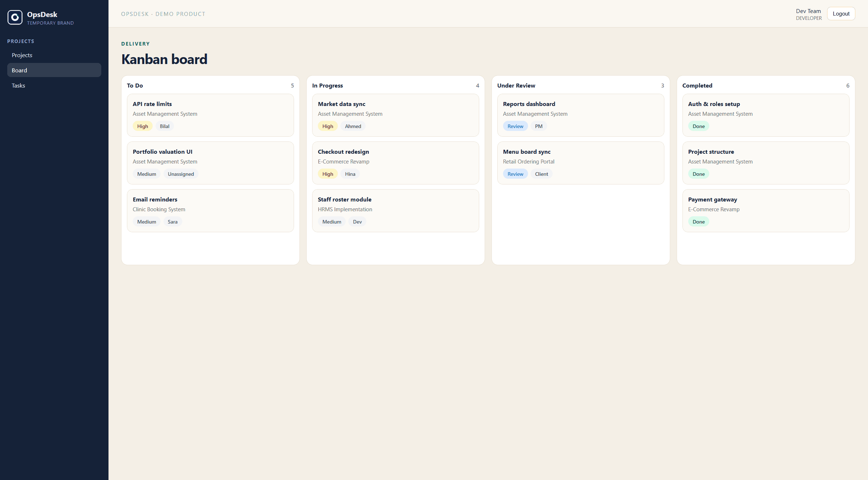868x480 pixels.
Task: Open the Portfolio valuation UI card
Action: [210, 163]
